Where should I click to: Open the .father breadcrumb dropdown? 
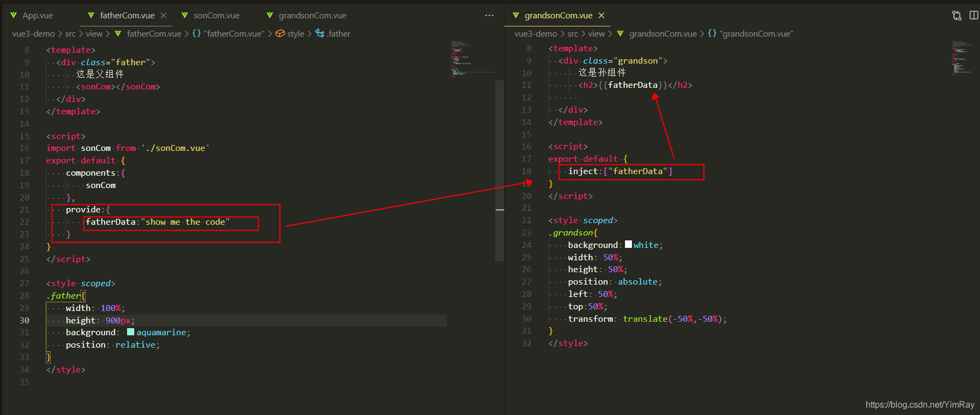click(x=338, y=33)
